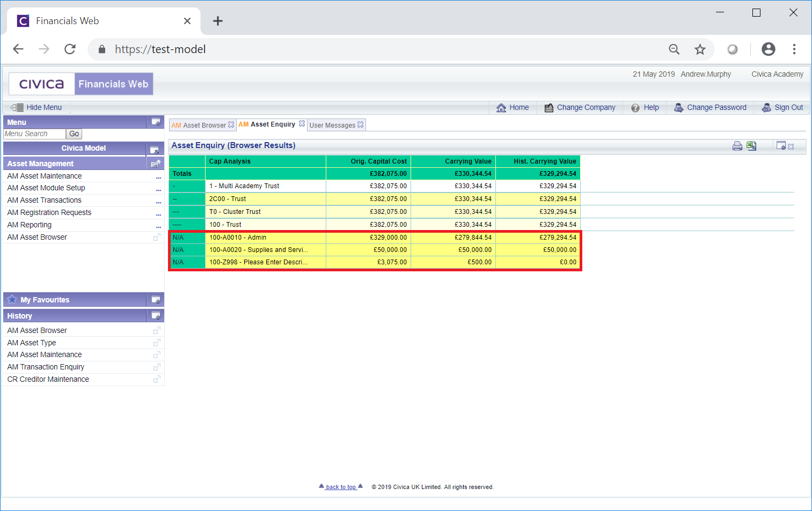Open history AM Transaction Enquiry popout icon

coord(157,367)
